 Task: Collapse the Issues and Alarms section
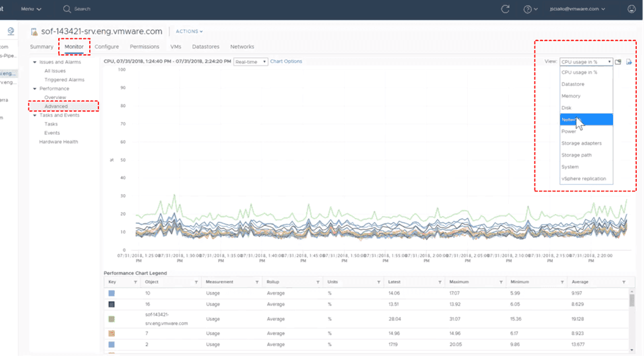[34, 62]
